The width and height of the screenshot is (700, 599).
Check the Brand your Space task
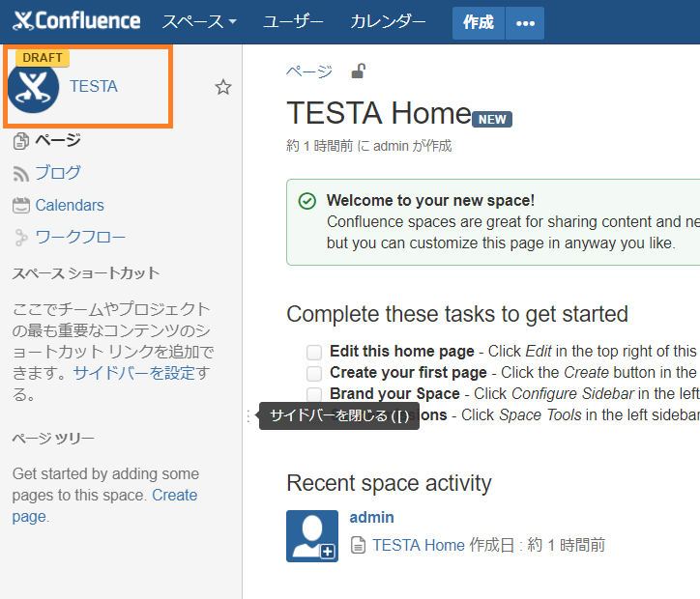pos(314,394)
